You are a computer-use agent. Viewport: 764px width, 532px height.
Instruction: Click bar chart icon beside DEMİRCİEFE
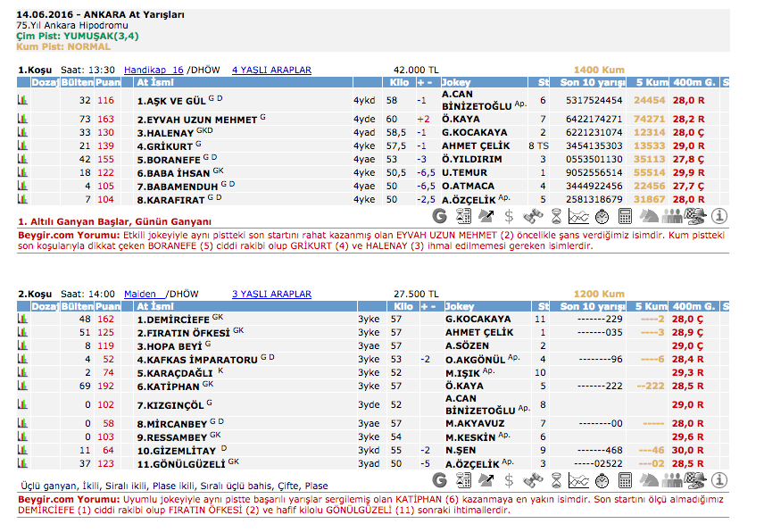tap(23, 319)
